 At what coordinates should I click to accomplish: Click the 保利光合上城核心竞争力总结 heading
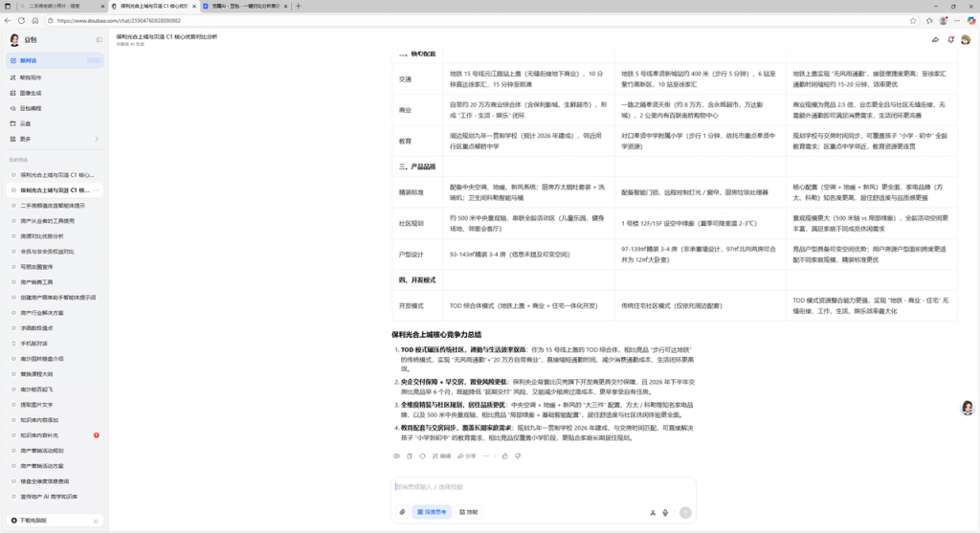[x=436, y=334]
